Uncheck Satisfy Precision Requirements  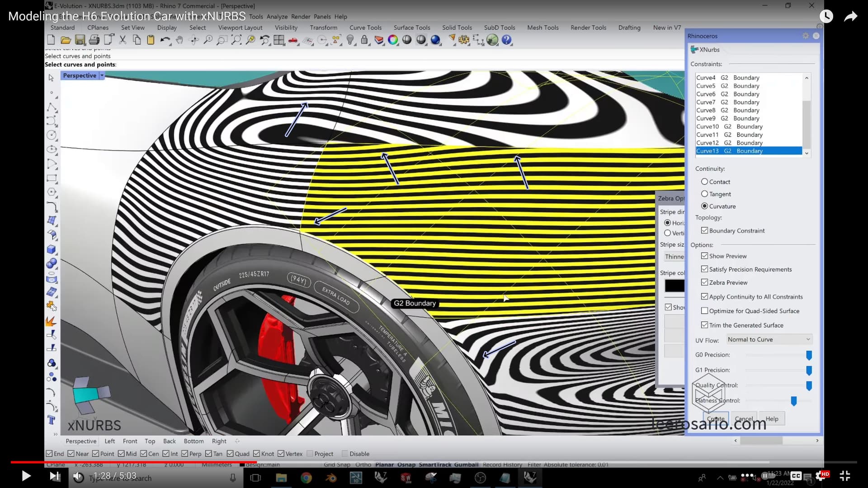point(704,269)
